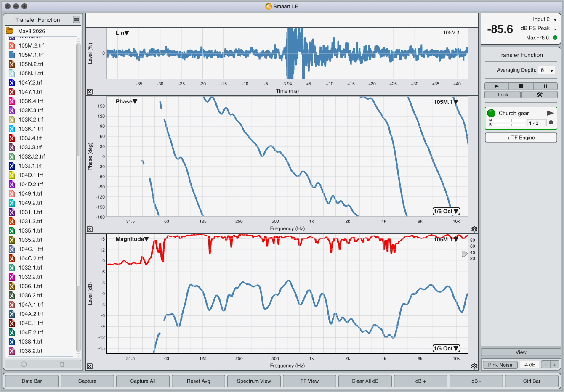This screenshot has width=564, height=392.
Task: Pause the measurement with the pause button
Action: (x=545, y=86)
